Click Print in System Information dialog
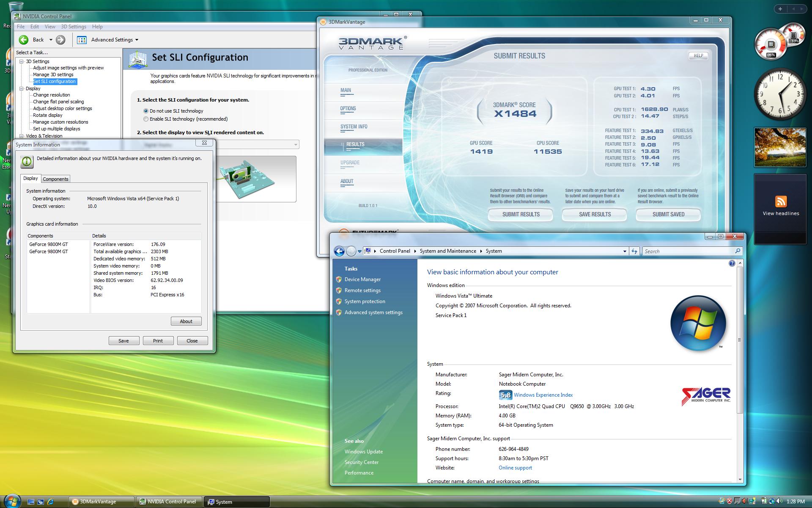 [x=158, y=341]
